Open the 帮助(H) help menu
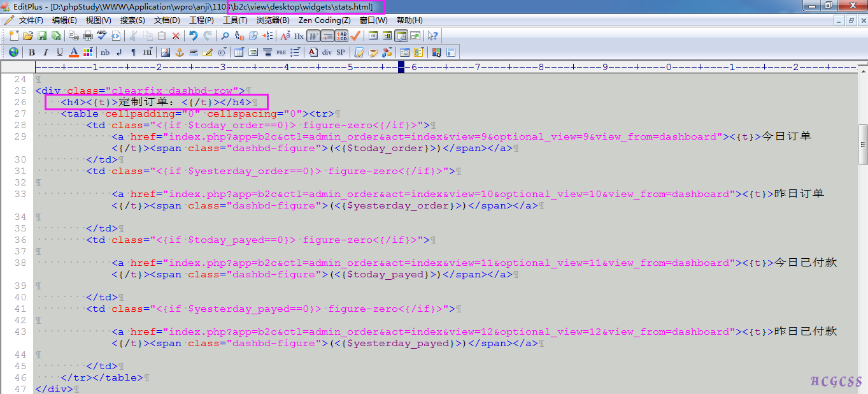This screenshot has height=394, width=868. [x=409, y=20]
